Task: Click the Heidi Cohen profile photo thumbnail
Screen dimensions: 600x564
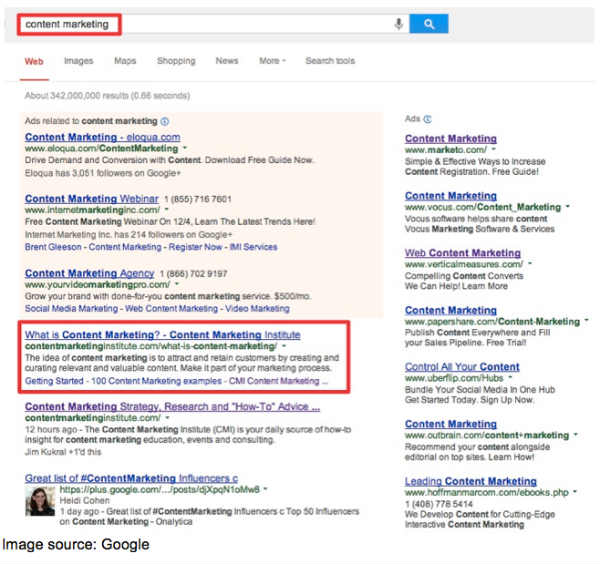Action: 40,501
